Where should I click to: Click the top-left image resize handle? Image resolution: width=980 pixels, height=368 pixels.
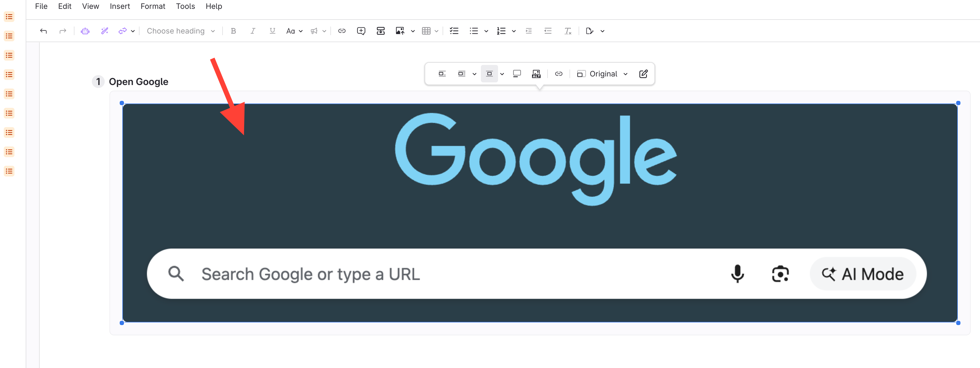click(x=122, y=103)
